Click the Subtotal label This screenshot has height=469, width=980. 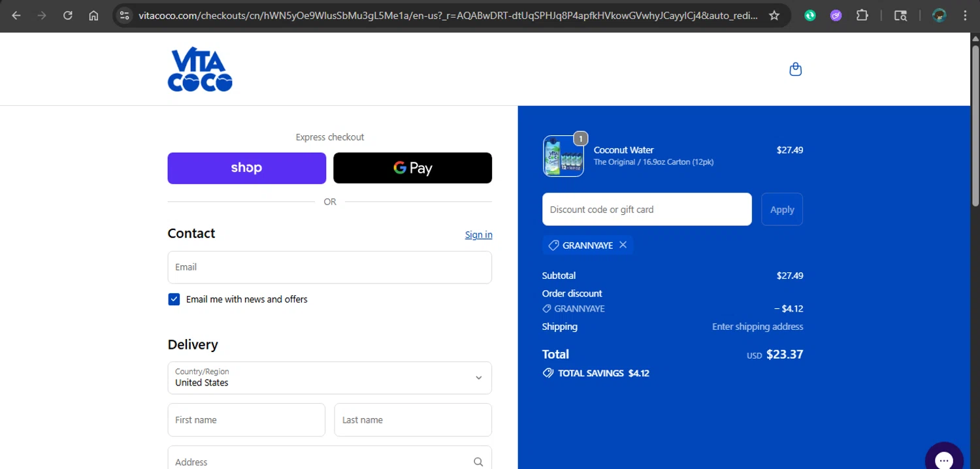click(559, 276)
